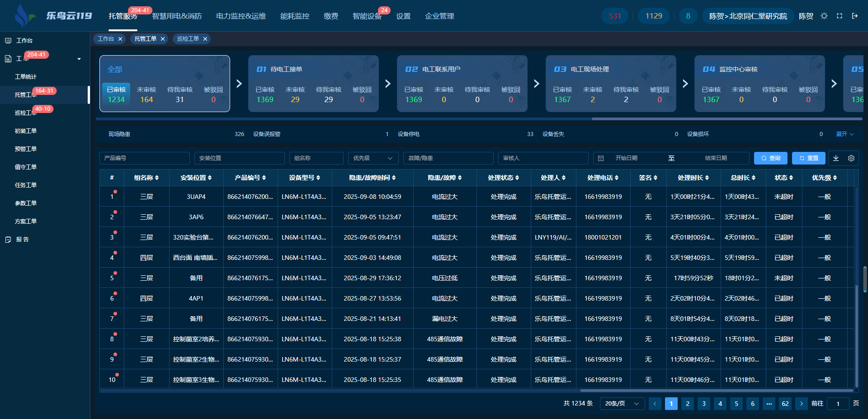Screen dimensions: 868x419
Task: Select 预警工单 in the sidebar
Action: (x=26, y=149)
